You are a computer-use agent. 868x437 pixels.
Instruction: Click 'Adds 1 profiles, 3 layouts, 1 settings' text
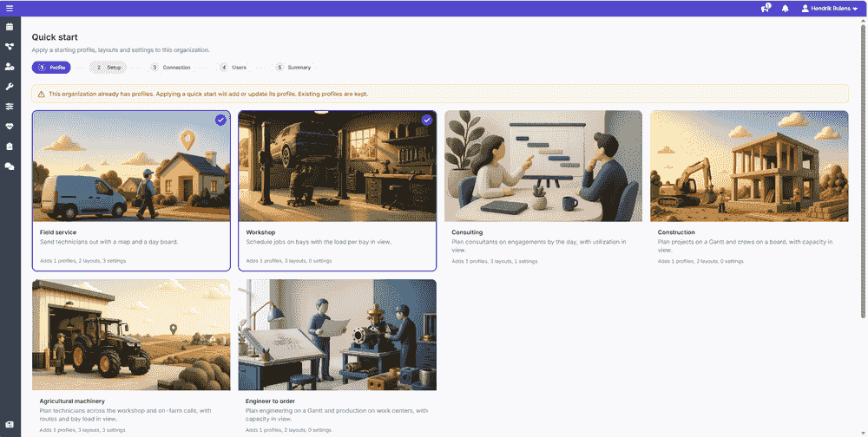click(x=495, y=261)
